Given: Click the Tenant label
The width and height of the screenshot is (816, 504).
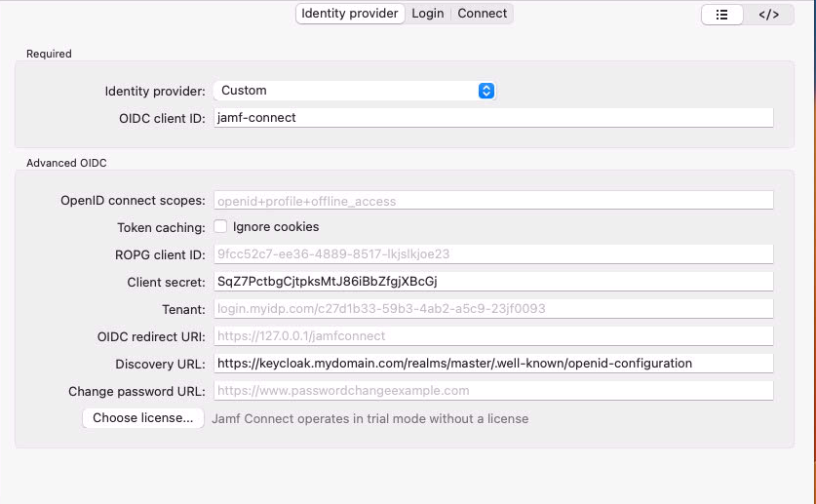Looking at the screenshot, I should [183, 309].
